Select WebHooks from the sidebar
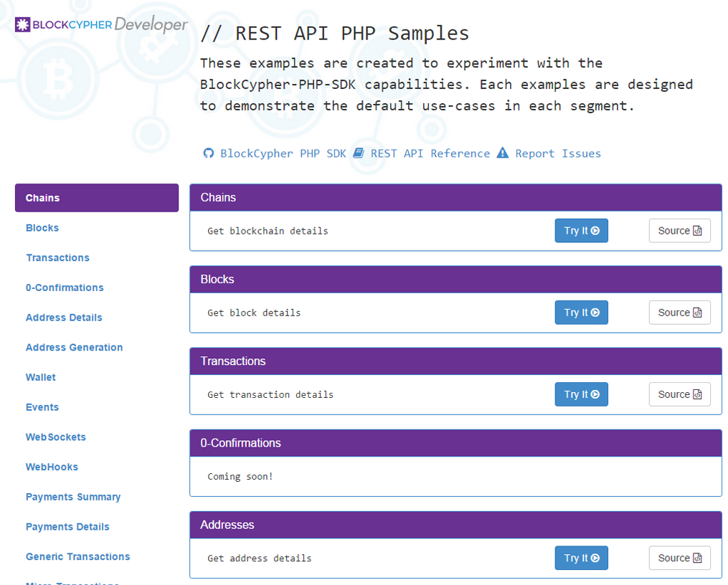The width and height of the screenshot is (728, 585). click(52, 467)
